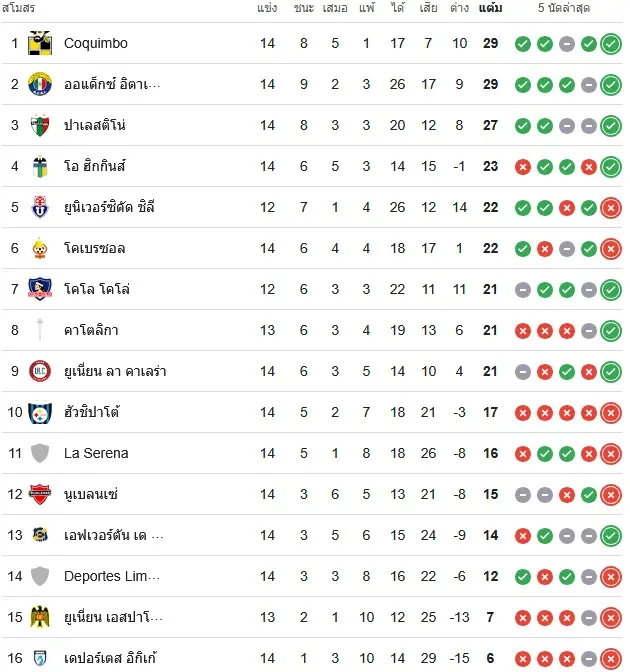Click the draw indicator in Coquimbo's last five
630x672 pixels.
pyautogui.click(x=567, y=44)
